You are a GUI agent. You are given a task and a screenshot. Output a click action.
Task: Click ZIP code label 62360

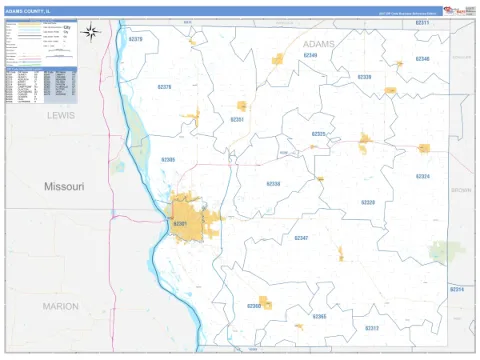(x=254, y=306)
